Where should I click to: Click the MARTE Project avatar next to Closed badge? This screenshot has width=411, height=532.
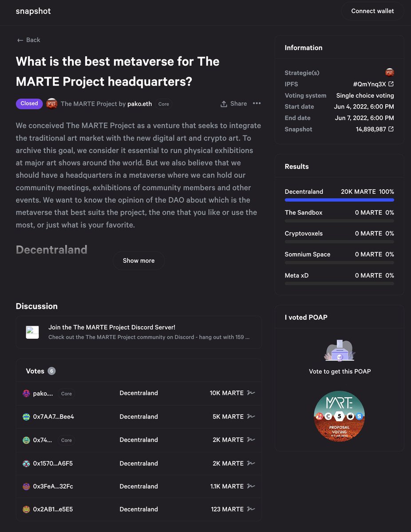[x=51, y=104]
